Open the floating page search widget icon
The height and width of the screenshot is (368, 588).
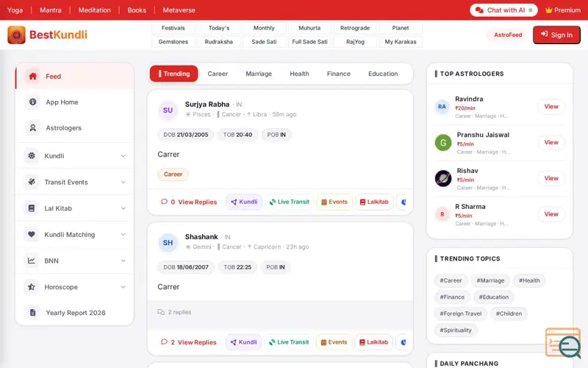point(563,343)
